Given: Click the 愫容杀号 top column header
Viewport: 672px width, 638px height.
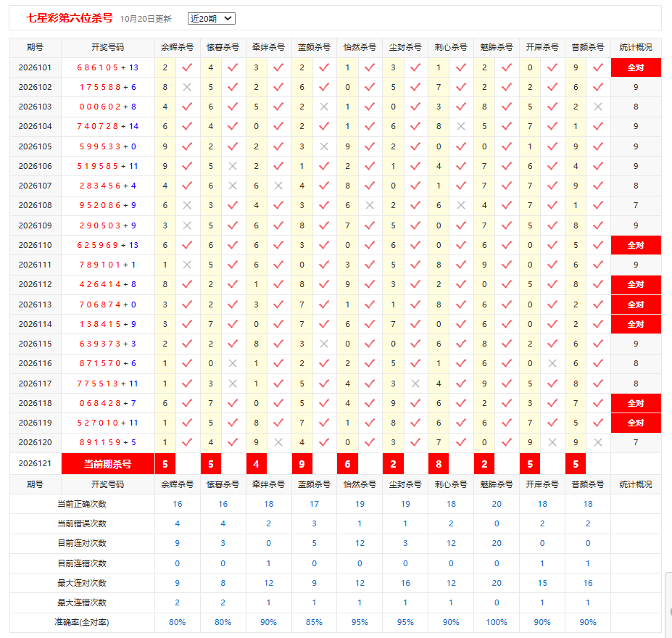Looking at the screenshot, I should click(x=223, y=47).
